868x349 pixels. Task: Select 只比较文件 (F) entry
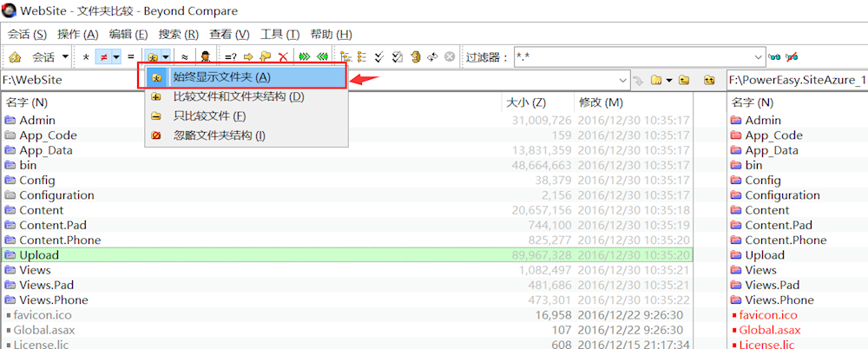pyautogui.click(x=247, y=116)
